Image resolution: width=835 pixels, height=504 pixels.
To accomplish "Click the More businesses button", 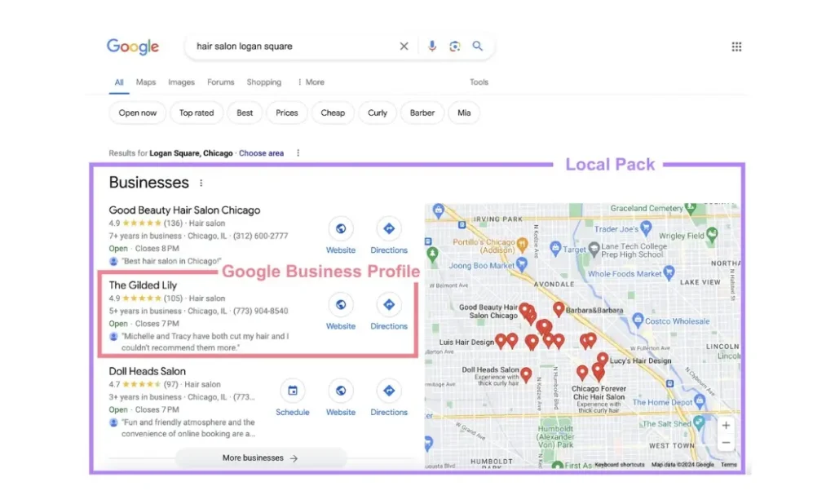I will [260, 458].
